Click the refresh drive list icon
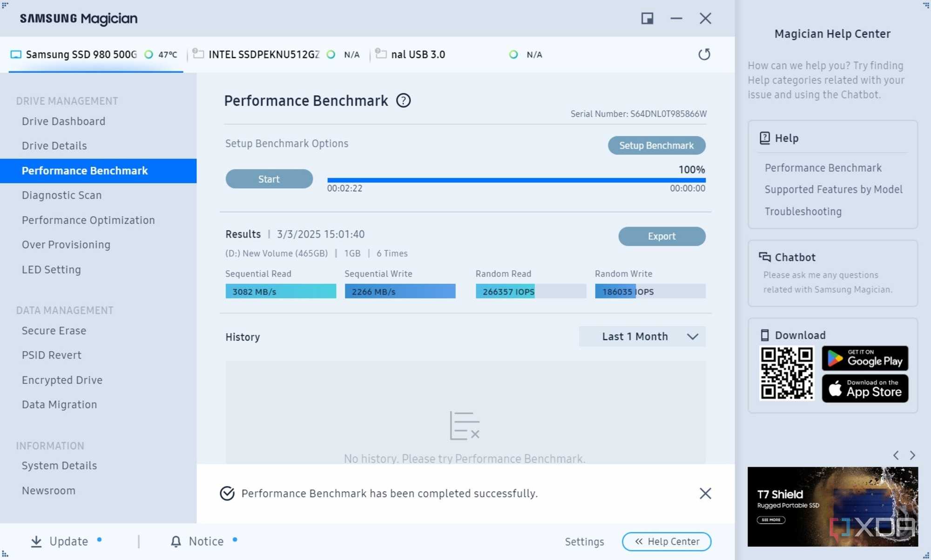Screen dimensions: 931x560 [704, 54]
